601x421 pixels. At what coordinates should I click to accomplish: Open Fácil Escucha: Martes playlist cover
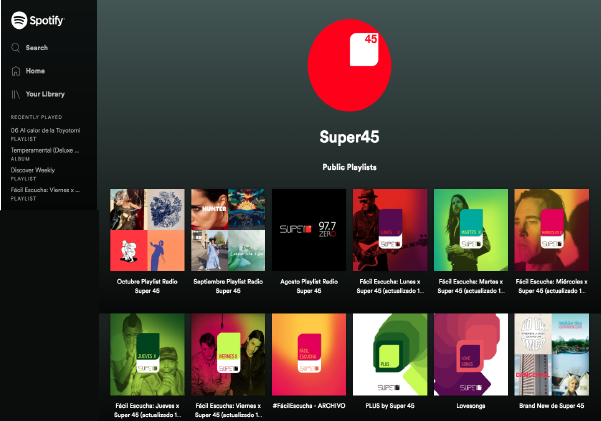(471, 230)
